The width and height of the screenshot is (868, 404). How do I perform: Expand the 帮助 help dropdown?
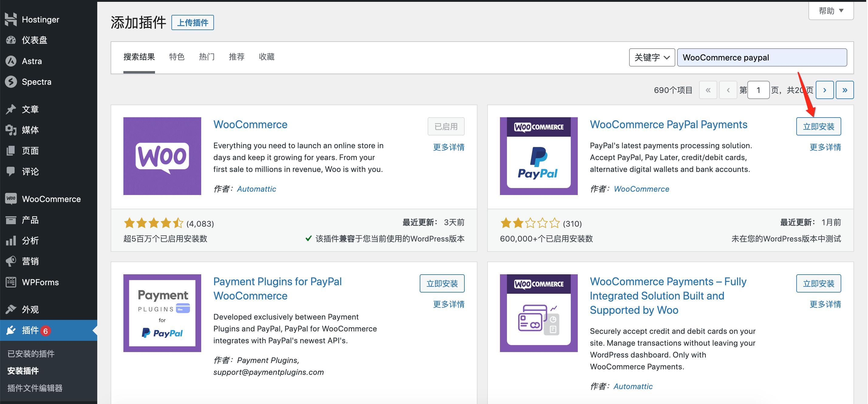point(831,11)
